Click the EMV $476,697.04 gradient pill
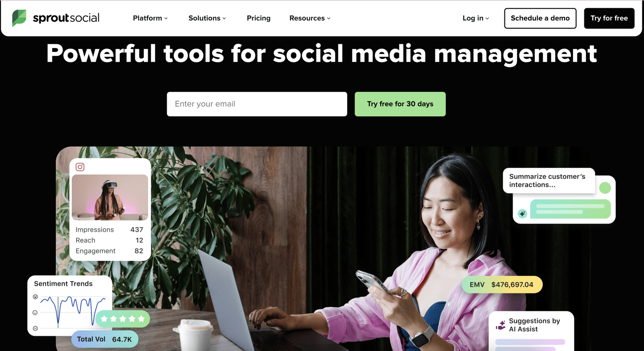This screenshot has width=644, height=351. [502, 284]
